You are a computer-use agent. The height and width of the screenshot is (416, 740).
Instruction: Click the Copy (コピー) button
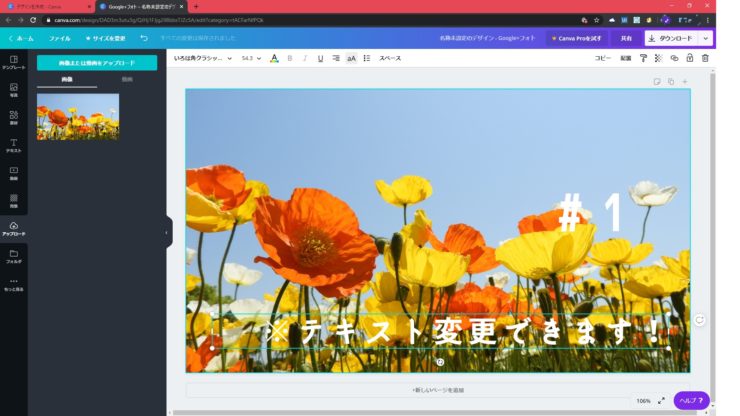tap(603, 58)
